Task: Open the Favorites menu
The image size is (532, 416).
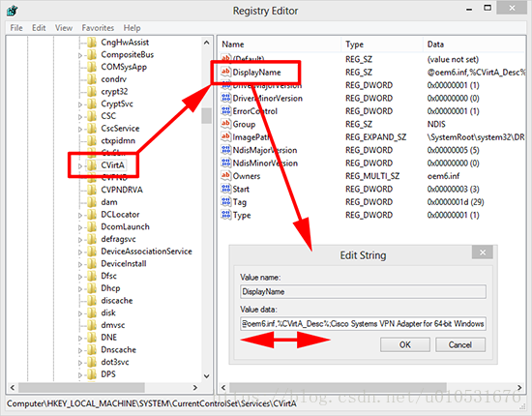Action: tap(98, 28)
